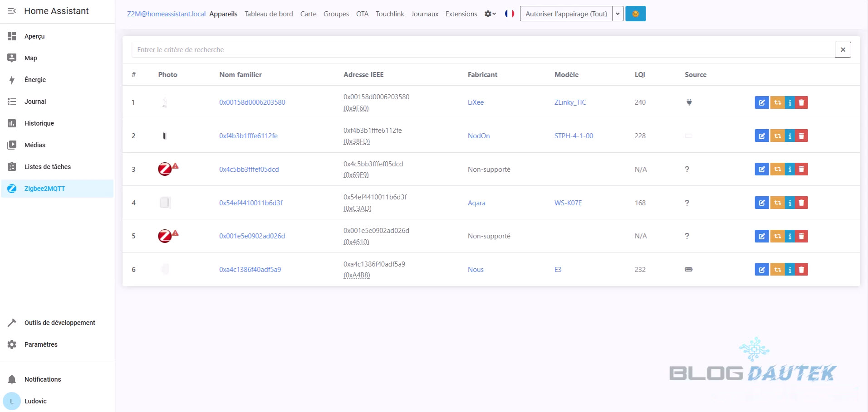Collapse the Home Assistant sidebar menu icon

(x=12, y=11)
